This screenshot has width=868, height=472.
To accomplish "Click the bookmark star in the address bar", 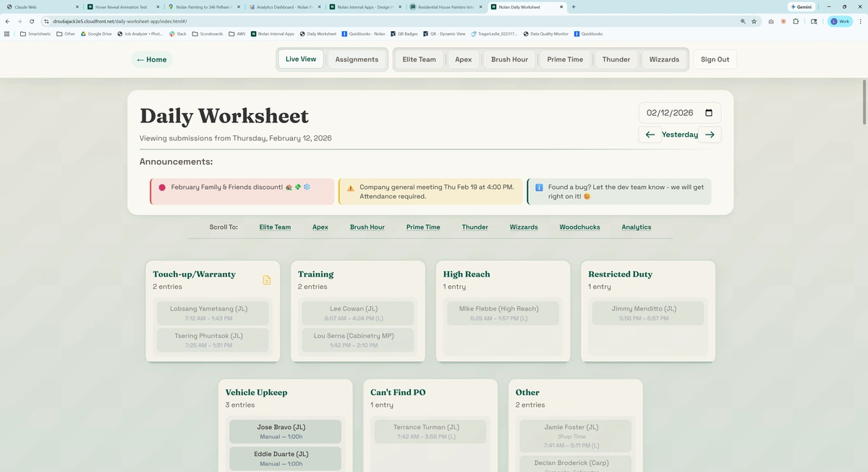I will coord(754,21).
